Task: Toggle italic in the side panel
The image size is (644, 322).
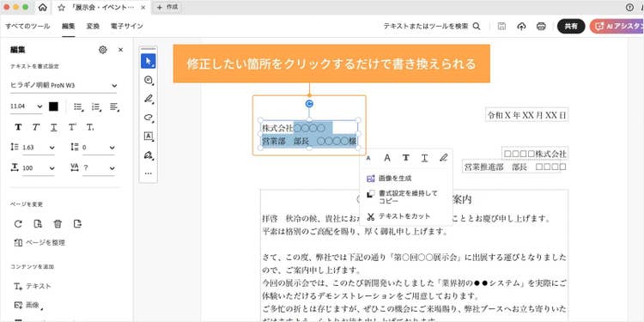Action: [x=36, y=127]
